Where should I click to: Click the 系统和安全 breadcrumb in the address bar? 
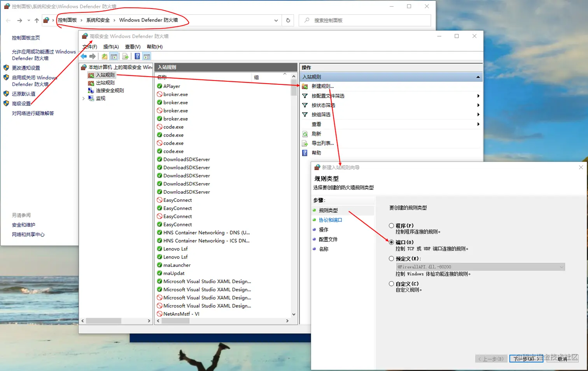pos(98,20)
